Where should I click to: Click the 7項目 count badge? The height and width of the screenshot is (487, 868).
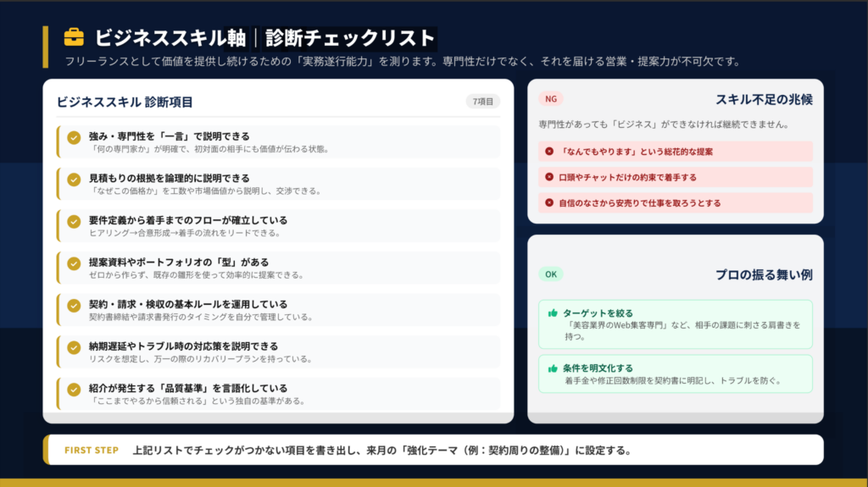pyautogui.click(x=483, y=102)
